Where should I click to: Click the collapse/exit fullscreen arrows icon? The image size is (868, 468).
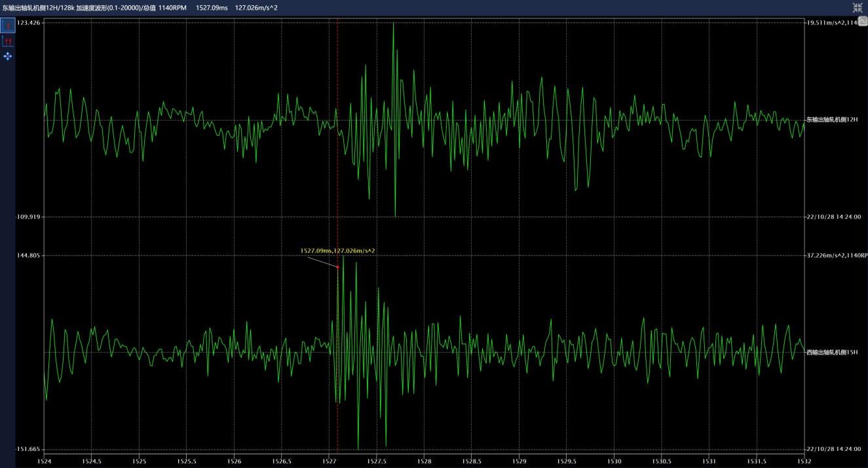click(858, 8)
